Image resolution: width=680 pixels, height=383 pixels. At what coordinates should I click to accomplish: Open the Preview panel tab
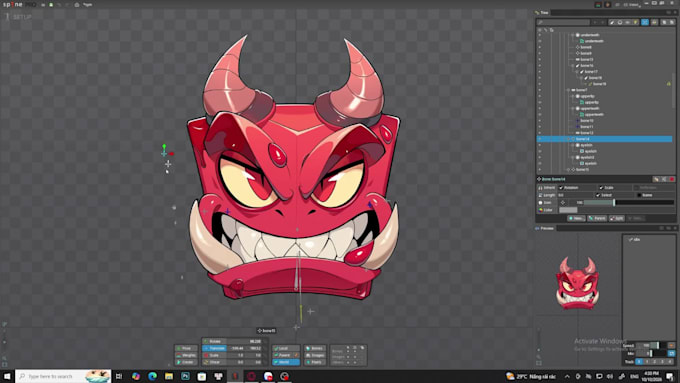546,228
